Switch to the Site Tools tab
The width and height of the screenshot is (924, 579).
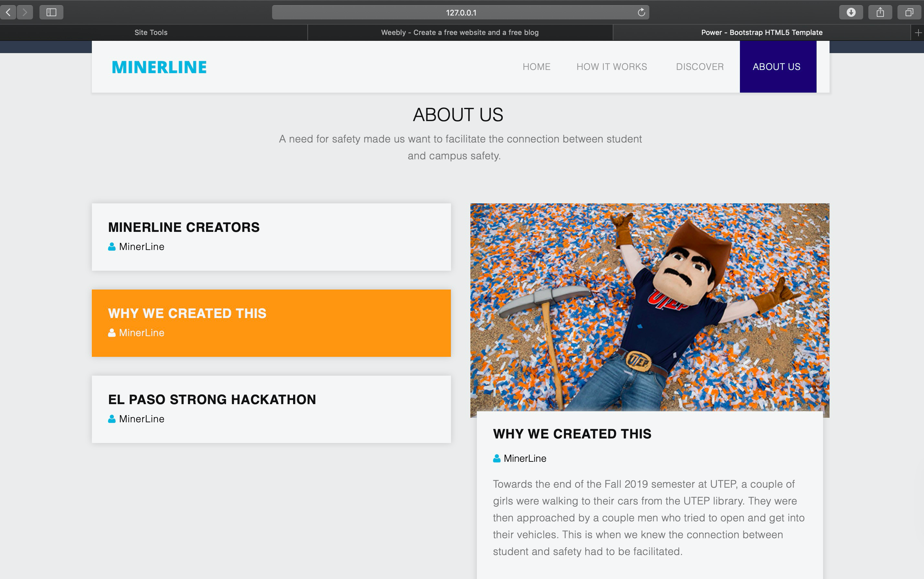151,33
